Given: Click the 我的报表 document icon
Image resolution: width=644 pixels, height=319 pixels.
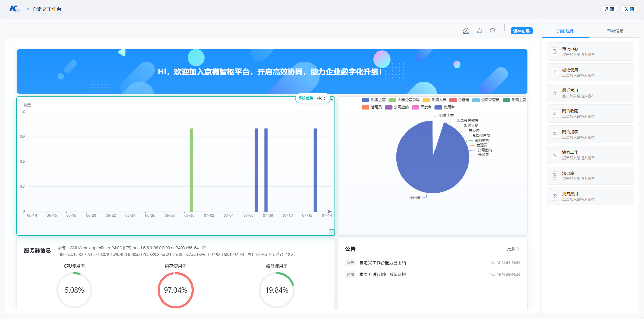Looking at the screenshot, I should click(x=555, y=134).
